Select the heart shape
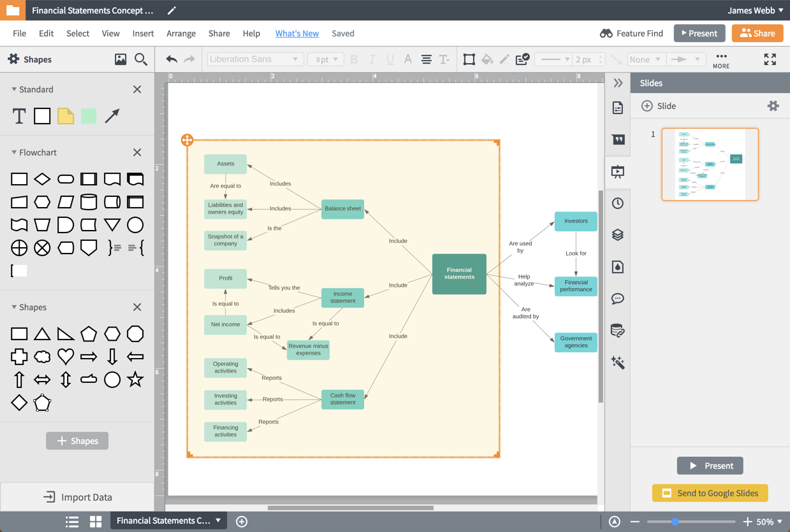790x532 pixels. point(66,357)
